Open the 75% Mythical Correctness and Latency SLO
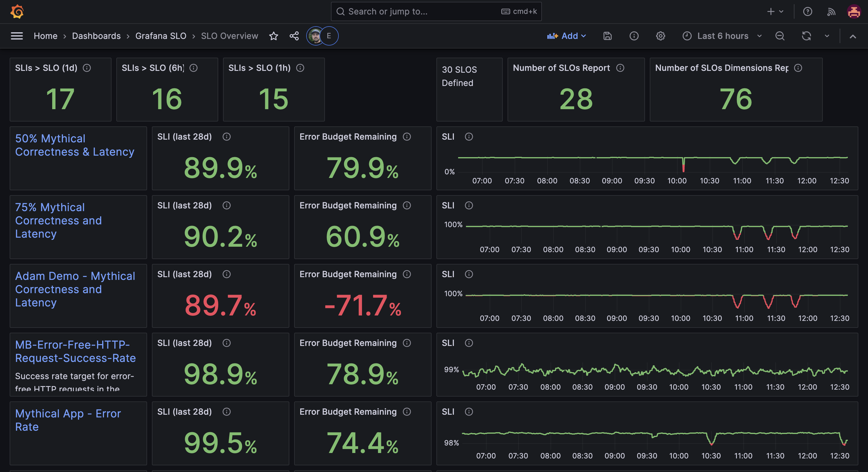The width and height of the screenshot is (868, 472). click(58, 220)
